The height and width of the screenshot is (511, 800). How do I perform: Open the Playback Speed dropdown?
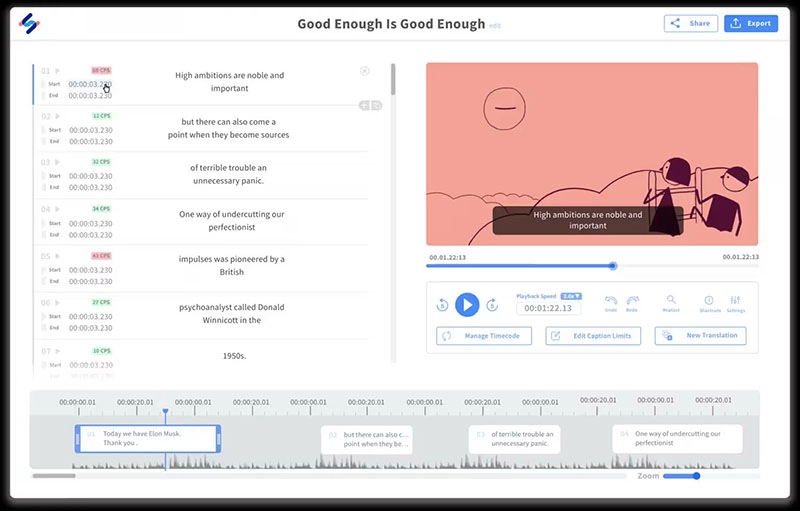click(572, 296)
